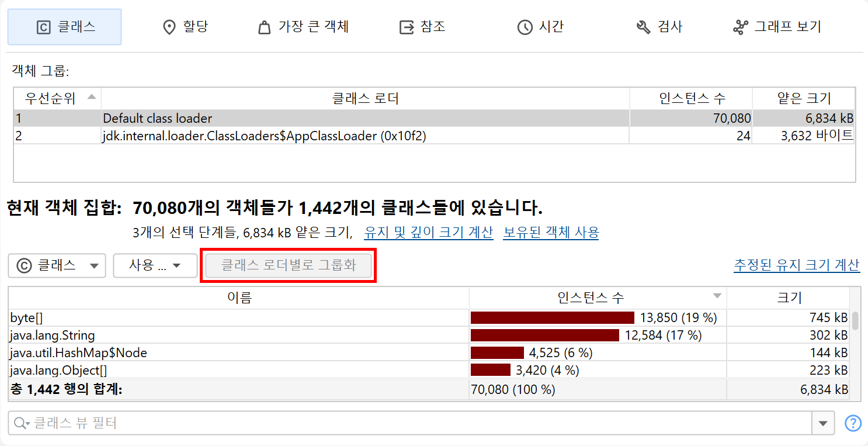Type in the 클래스 뷰 필터 field
The width and height of the screenshot is (868, 446).
(409, 423)
